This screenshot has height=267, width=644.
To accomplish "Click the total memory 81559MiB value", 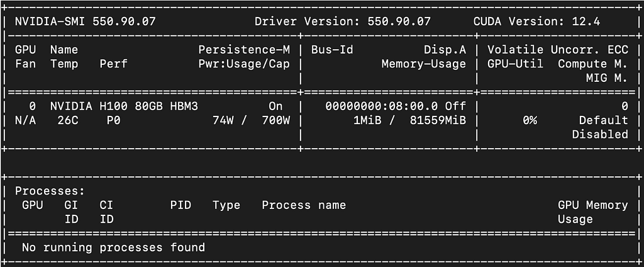I will (438, 120).
